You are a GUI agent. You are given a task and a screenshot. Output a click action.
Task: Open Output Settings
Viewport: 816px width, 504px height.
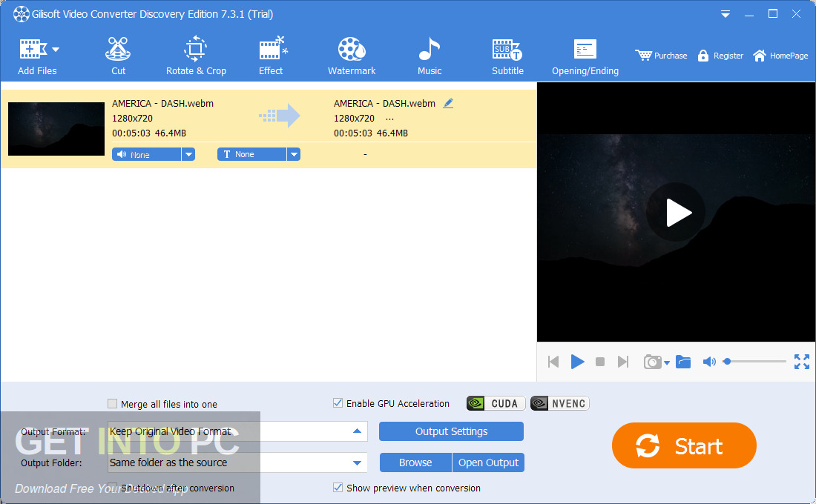451,431
